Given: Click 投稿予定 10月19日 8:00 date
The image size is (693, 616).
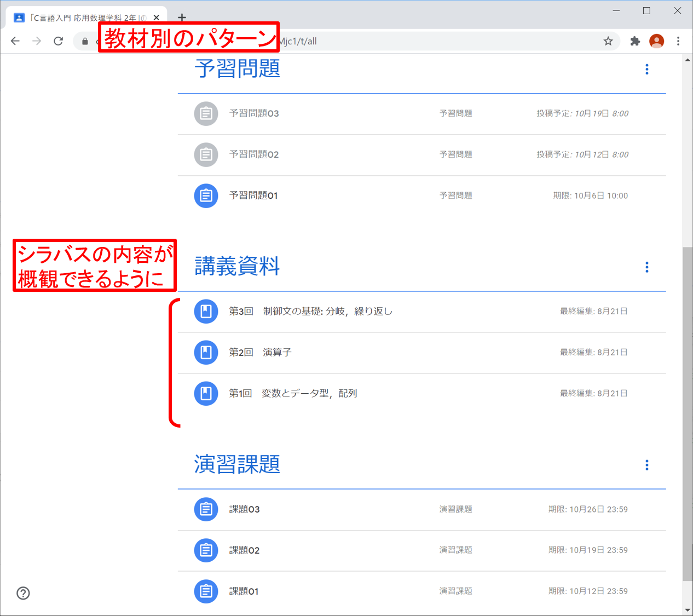Looking at the screenshot, I should (x=582, y=113).
